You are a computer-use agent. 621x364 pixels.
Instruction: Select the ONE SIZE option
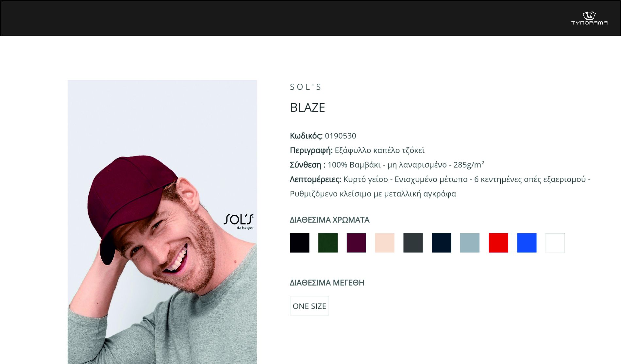(310, 306)
